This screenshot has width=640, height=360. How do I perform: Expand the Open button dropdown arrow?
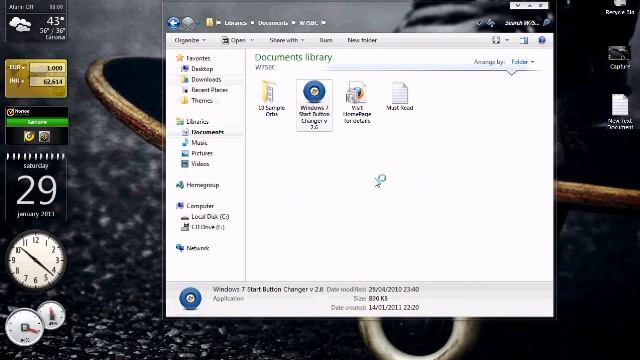(x=252, y=40)
